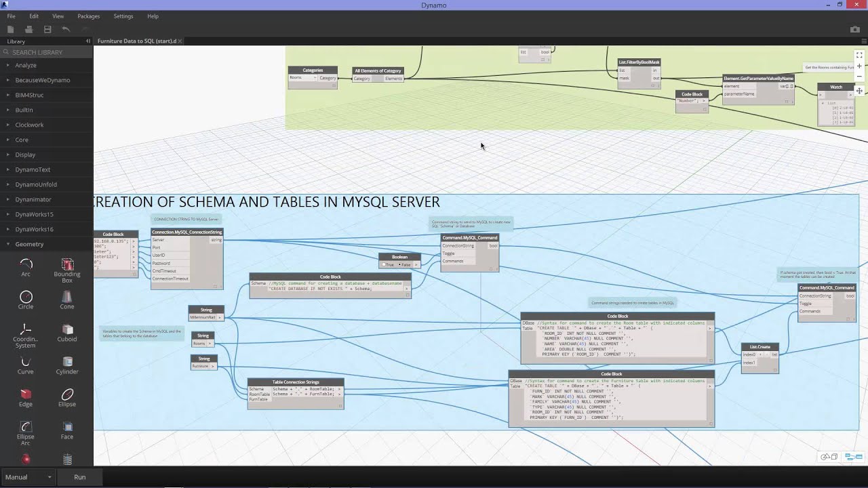Select the Coordinate System geometry item
868x488 pixels.
click(x=26, y=335)
